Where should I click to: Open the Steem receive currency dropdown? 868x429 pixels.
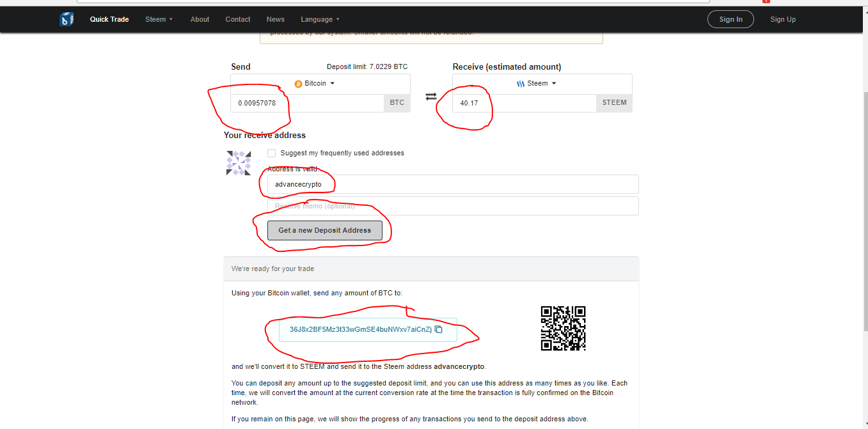[542, 84]
